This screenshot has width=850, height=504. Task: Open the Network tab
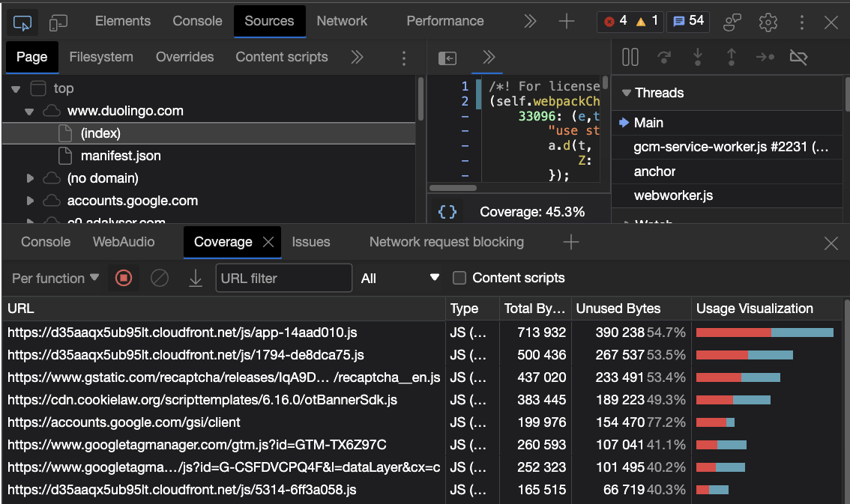342,21
